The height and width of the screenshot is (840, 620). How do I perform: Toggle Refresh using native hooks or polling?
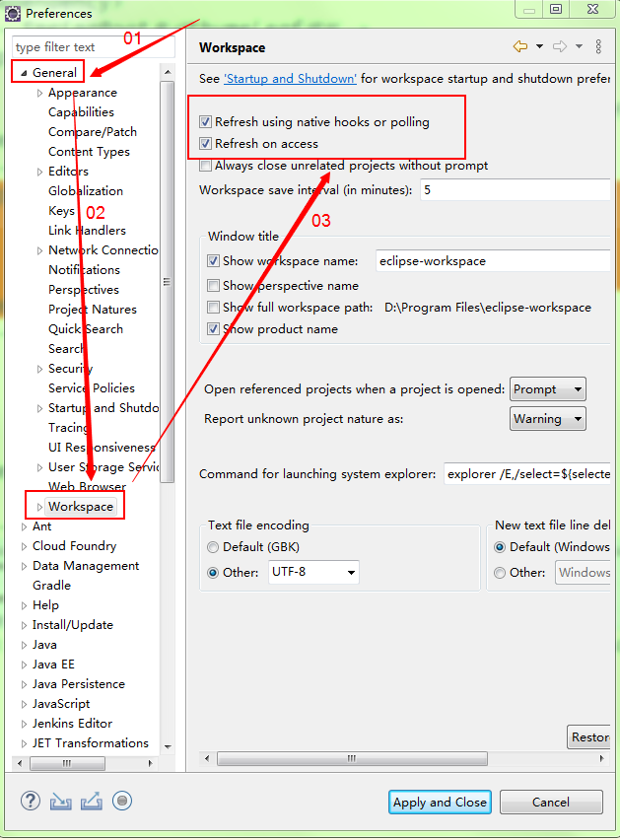coord(206,121)
